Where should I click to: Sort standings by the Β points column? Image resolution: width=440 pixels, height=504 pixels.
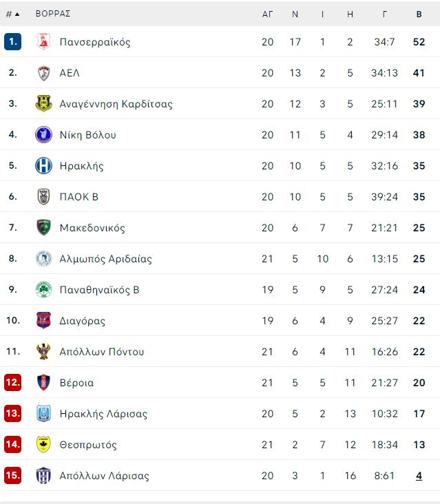[x=419, y=14]
